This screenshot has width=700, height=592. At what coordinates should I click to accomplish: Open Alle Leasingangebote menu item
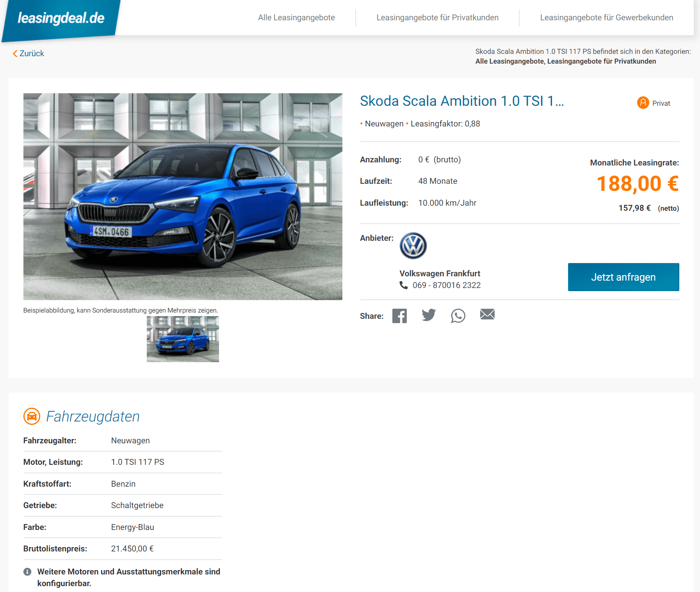pyautogui.click(x=296, y=18)
